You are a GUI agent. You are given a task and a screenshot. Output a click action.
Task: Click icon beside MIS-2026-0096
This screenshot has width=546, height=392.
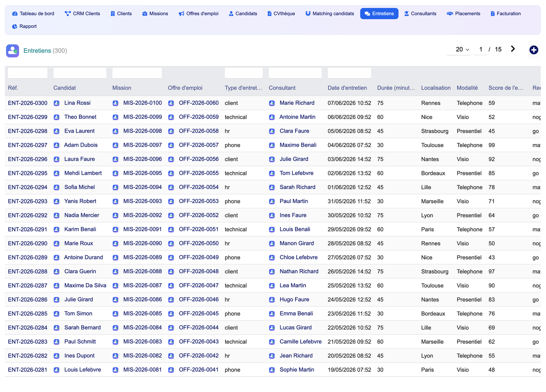click(116, 159)
